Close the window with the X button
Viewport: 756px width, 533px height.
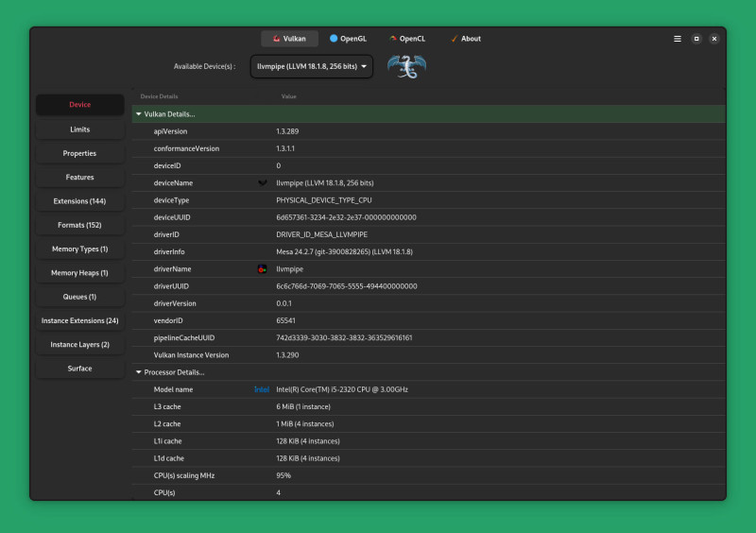(x=714, y=39)
